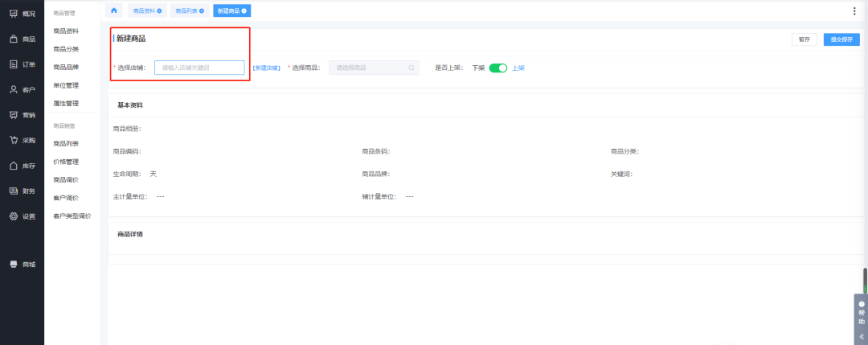Click the home icon tab
868x345 pixels.
coord(114,10)
